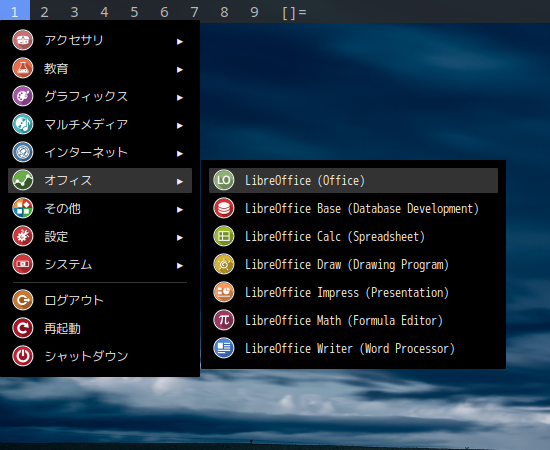Click the 教育 flask icon

pos(23,68)
